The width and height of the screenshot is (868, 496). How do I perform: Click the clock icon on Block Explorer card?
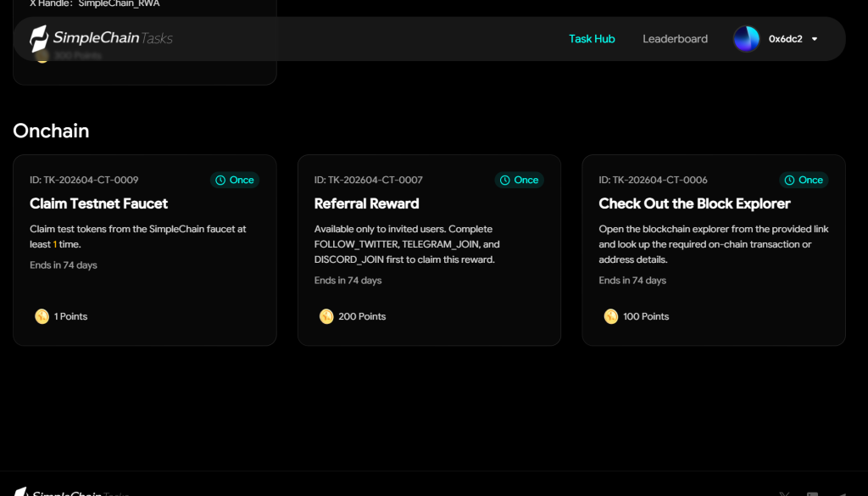(790, 180)
